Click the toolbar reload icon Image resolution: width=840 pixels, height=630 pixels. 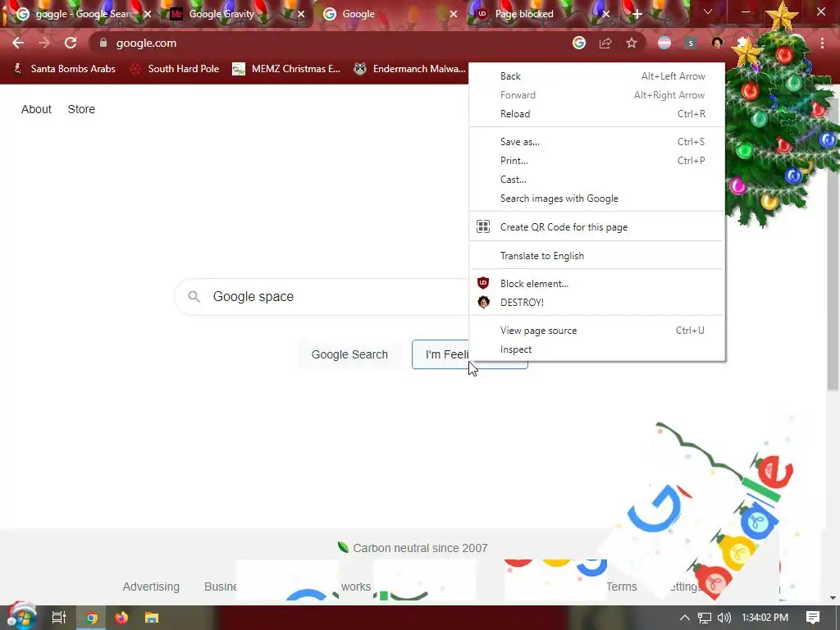71,43
